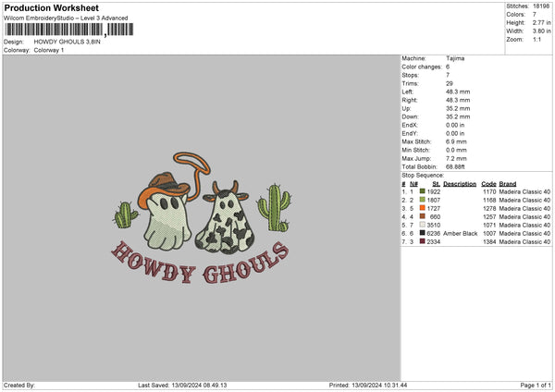Click the maroon 2334 thread swatch
Viewport: 555px width, 392px height.
coord(423,241)
